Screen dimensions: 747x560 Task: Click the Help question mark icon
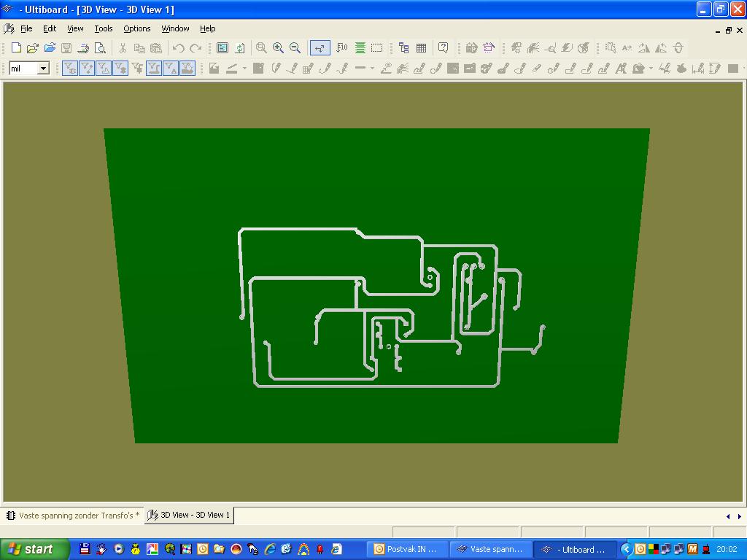pyautogui.click(x=443, y=48)
